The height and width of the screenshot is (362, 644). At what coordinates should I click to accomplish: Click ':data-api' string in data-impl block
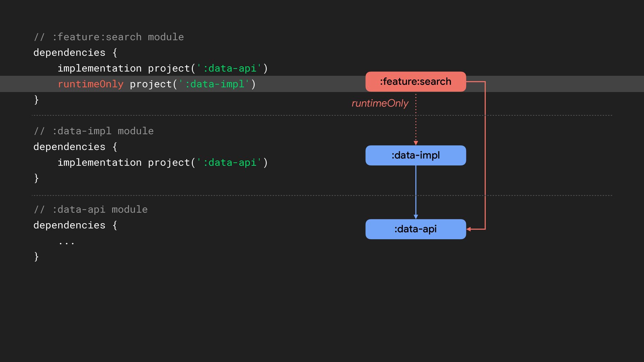click(x=229, y=163)
